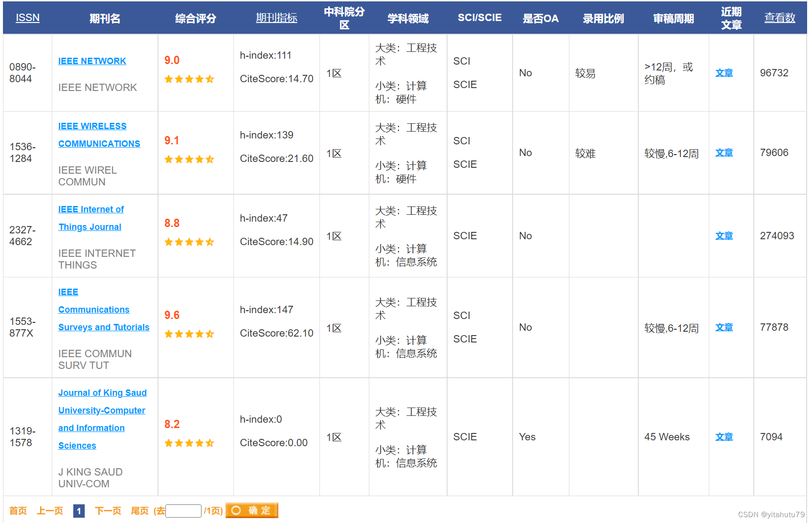Viewport: 812px width, 523px height.
Task: Click the h-index:47 value
Action: pyautogui.click(x=264, y=218)
